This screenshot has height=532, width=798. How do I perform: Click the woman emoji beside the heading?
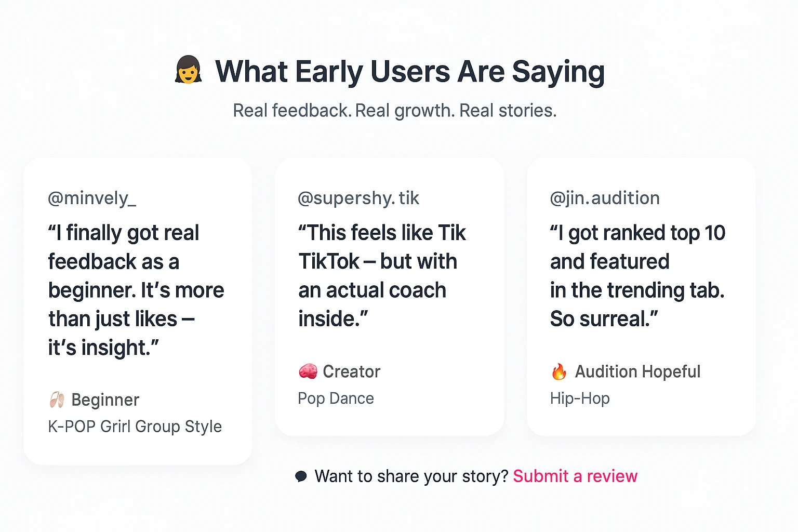(x=188, y=70)
